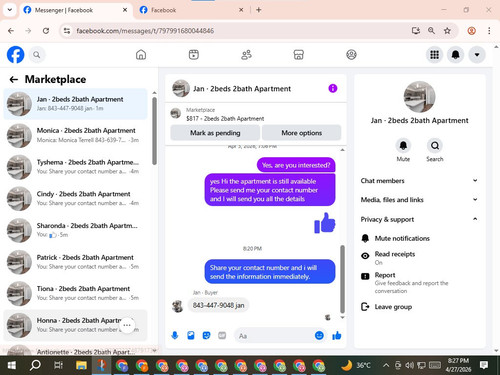Open the account dropdown arrow
The image size is (500, 375).
click(x=477, y=55)
